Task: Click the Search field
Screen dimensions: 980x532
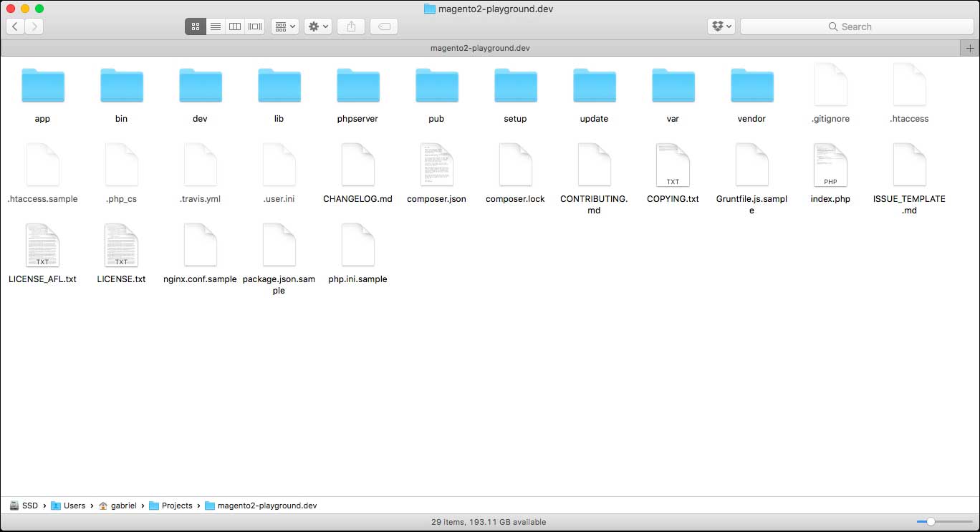Action: click(x=857, y=26)
